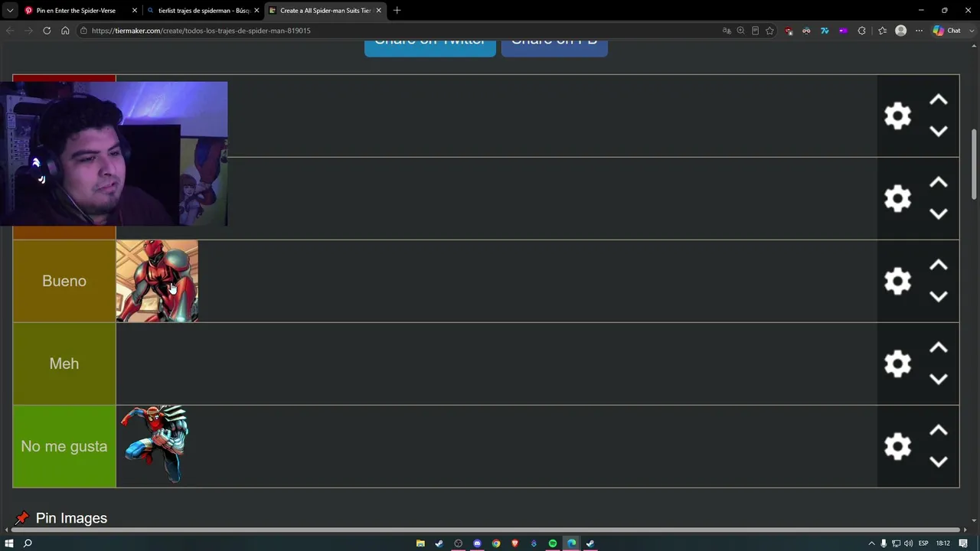The height and width of the screenshot is (551, 980).
Task: Move the top red tier row down
Action: point(938,131)
